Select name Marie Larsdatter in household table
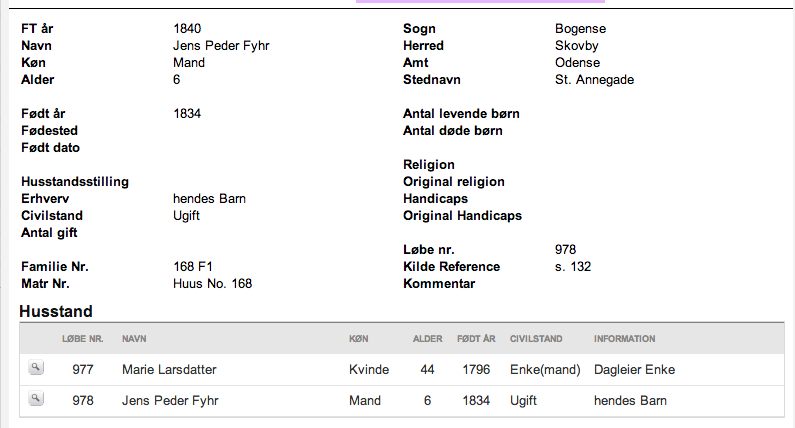The height and width of the screenshot is (428, 795). pos(169,370)
